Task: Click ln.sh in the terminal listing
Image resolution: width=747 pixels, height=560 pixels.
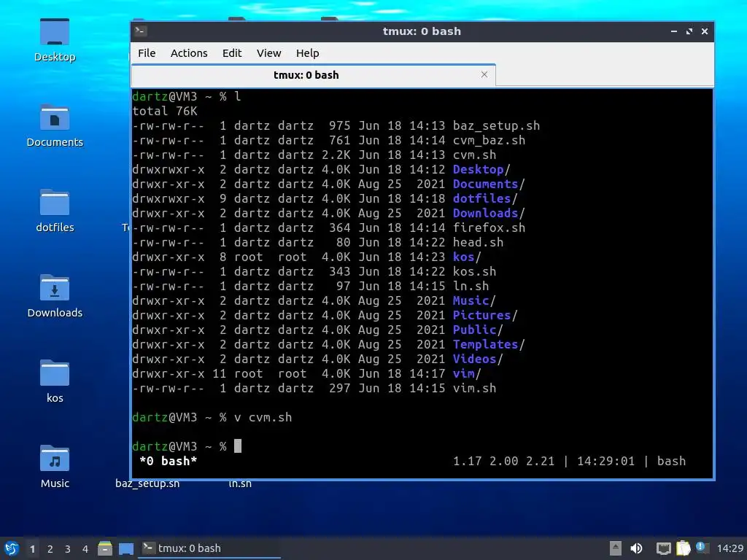Action: (471, 286)
